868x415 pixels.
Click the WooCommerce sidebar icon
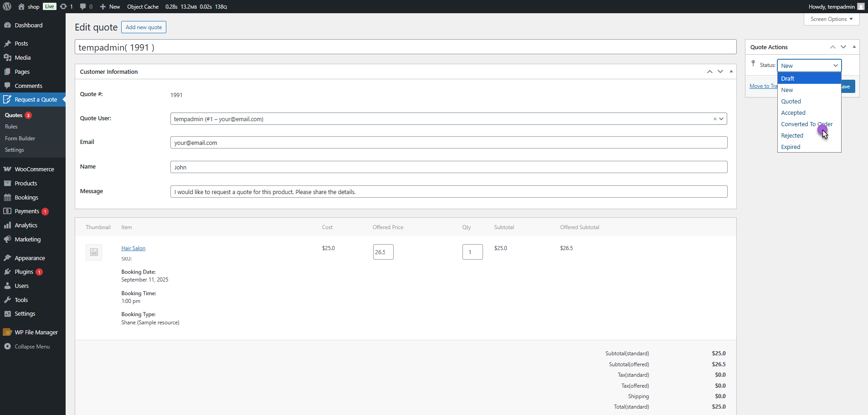[x=7, y=169]
